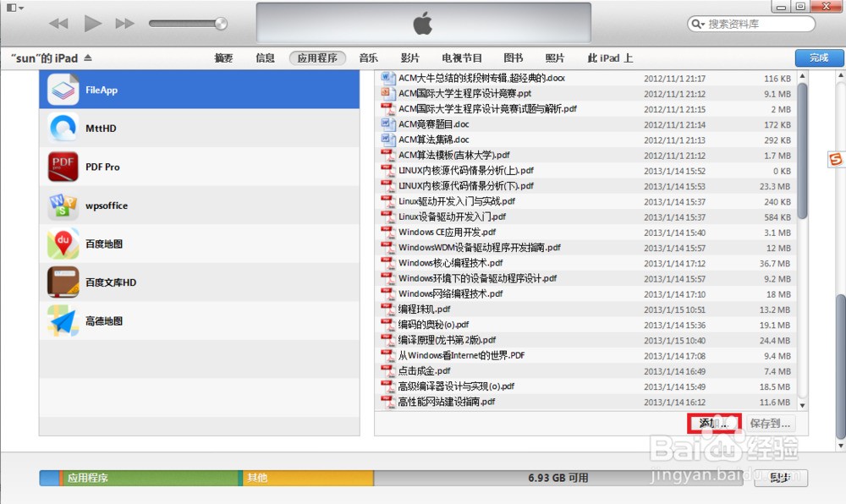Open the iTunes menu dropdown at top left
Image resolution: width=846 pixels, height=504 pixels.
click(x=12, y=7)
